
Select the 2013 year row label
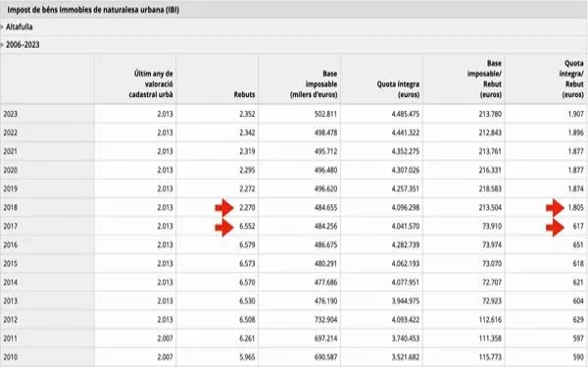(11, 301)
